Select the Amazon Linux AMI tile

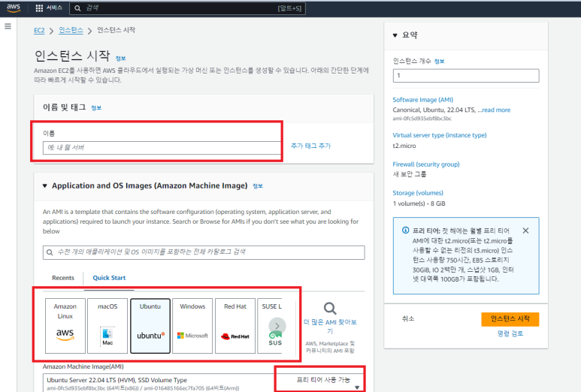tap(65, 326)
